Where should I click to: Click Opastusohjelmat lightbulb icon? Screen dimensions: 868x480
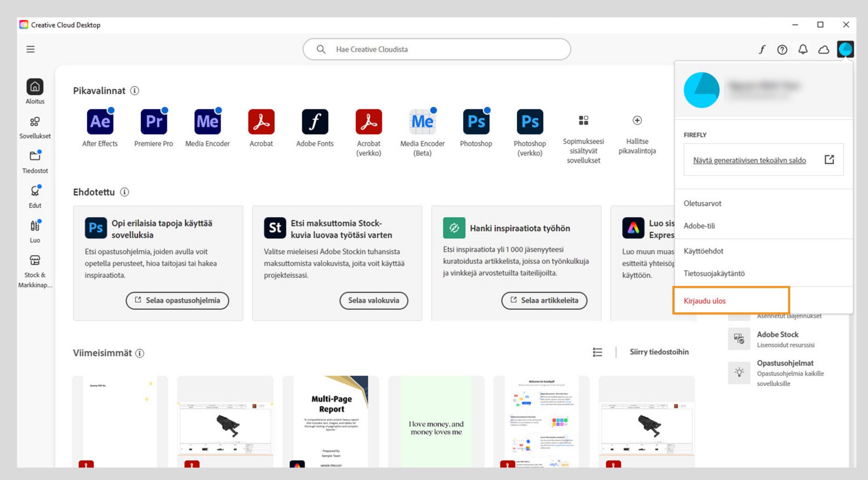click(739, 373)
